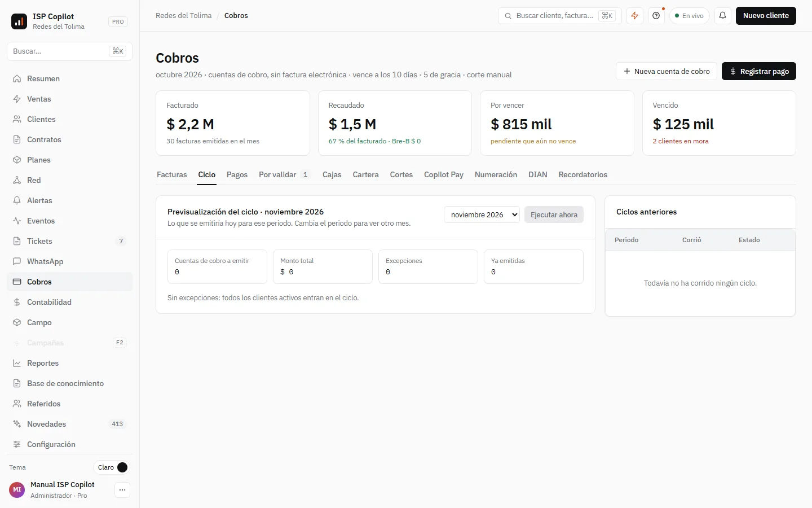Click the Ventas lightning icon
Viewport: 812px width, 508px height.
click(x=17, y=99)
